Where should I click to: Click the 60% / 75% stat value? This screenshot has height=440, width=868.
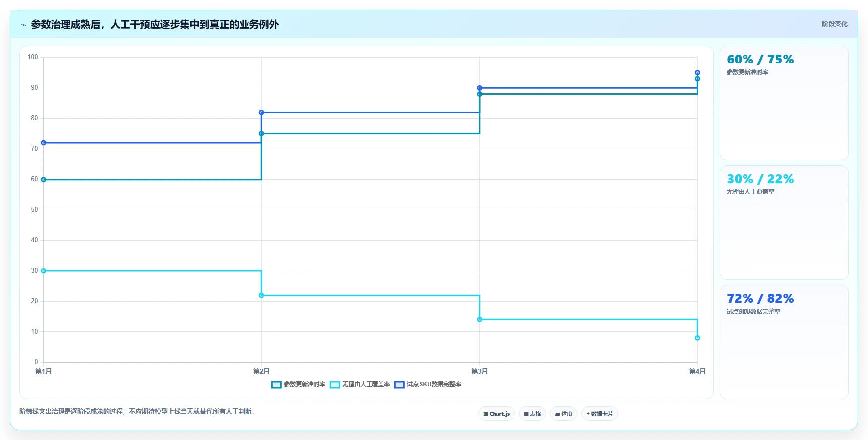click(760, 60)
